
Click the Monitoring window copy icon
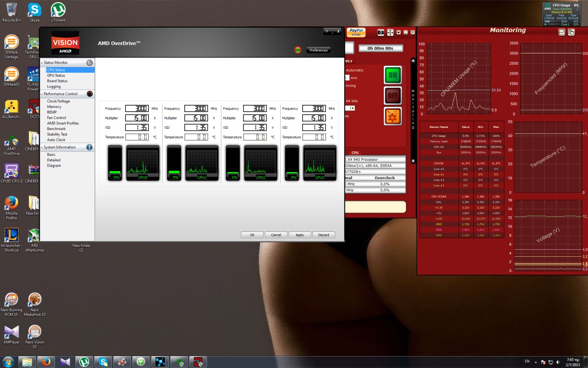pos(571,32)
